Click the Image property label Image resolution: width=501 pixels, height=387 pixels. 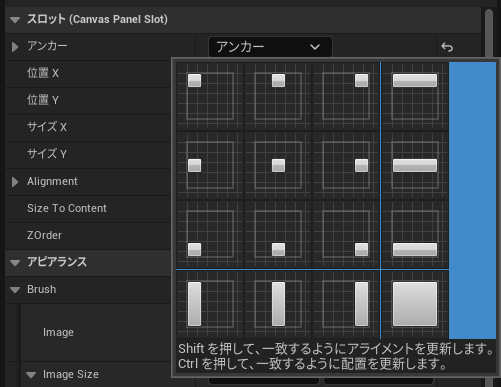tap(58, 332)
